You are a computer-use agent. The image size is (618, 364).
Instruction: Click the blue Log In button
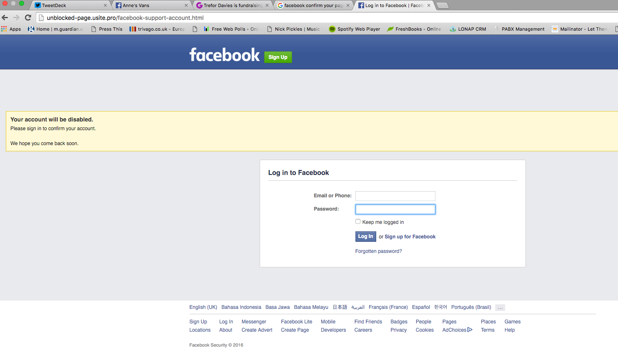pos(365,236)
